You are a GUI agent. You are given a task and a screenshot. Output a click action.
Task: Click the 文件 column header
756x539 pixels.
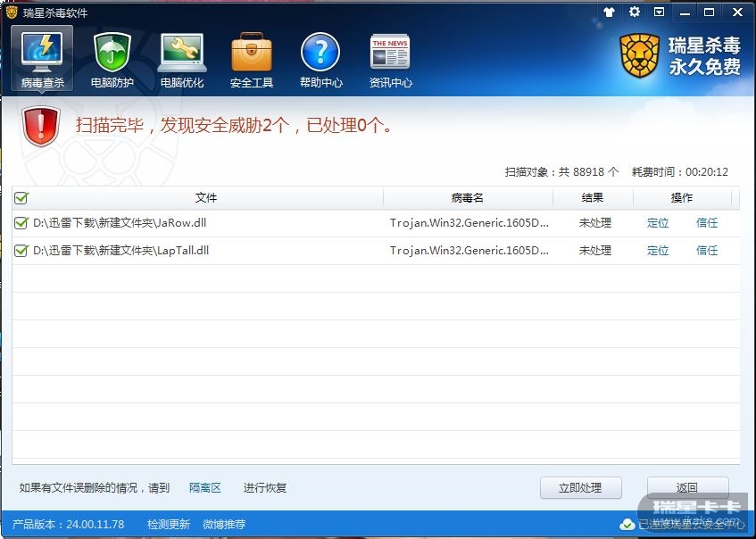206,198
